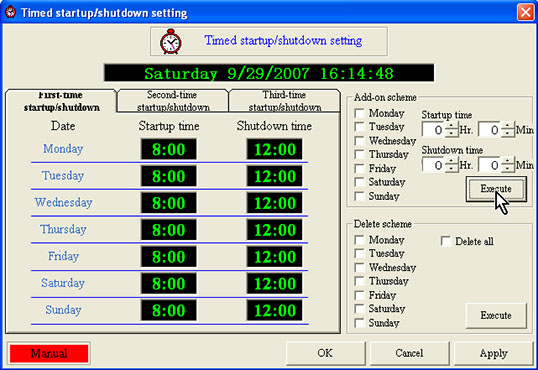
Task: Increase Add-on startup hour spinner up arrow
Action: click(451, 126)
